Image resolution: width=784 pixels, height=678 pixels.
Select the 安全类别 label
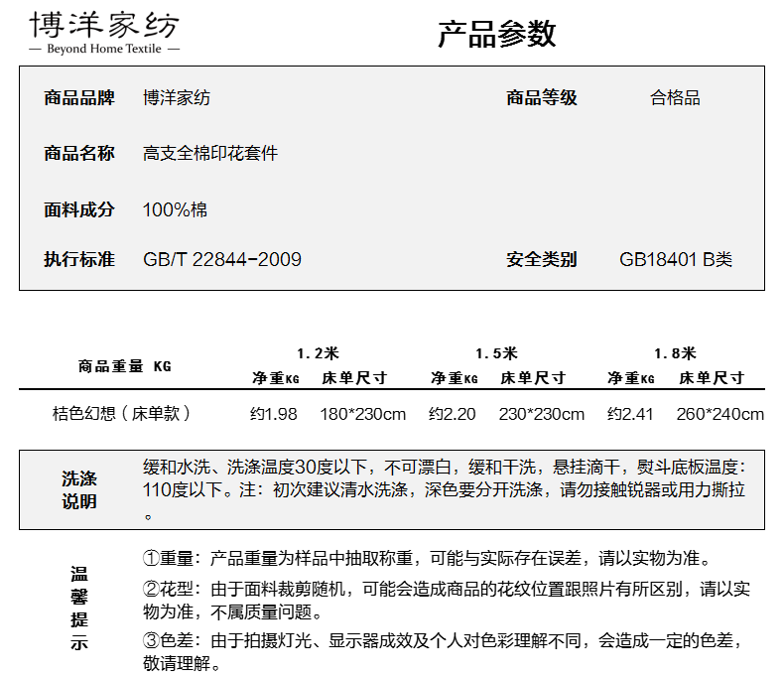click(x=542, y=259)
